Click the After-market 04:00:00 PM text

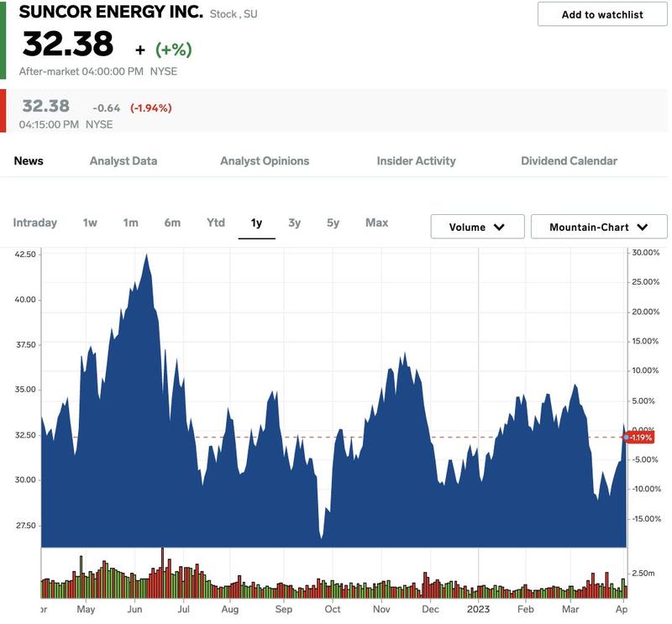(x=81, y=71)
